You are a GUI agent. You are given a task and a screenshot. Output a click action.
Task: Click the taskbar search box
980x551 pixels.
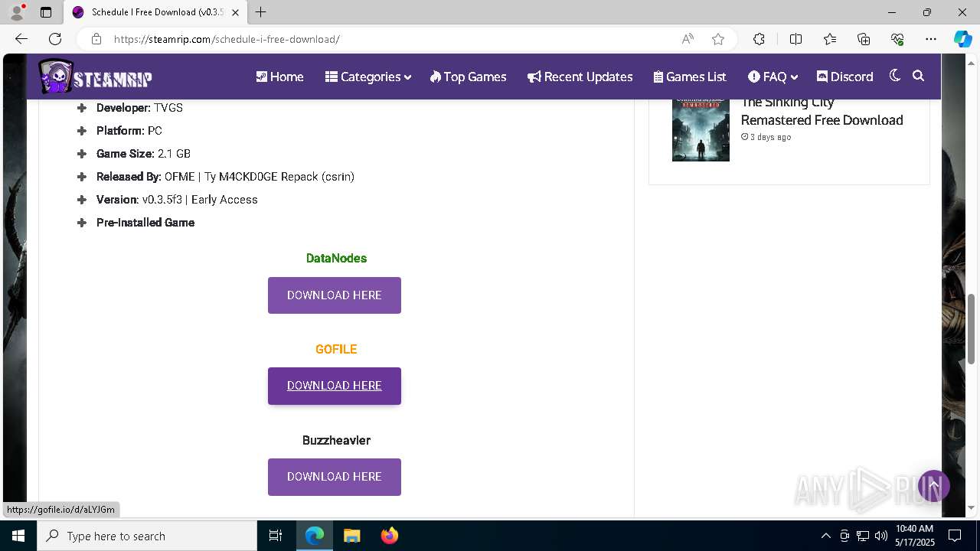pyautogui.click(x=147, y=536)
